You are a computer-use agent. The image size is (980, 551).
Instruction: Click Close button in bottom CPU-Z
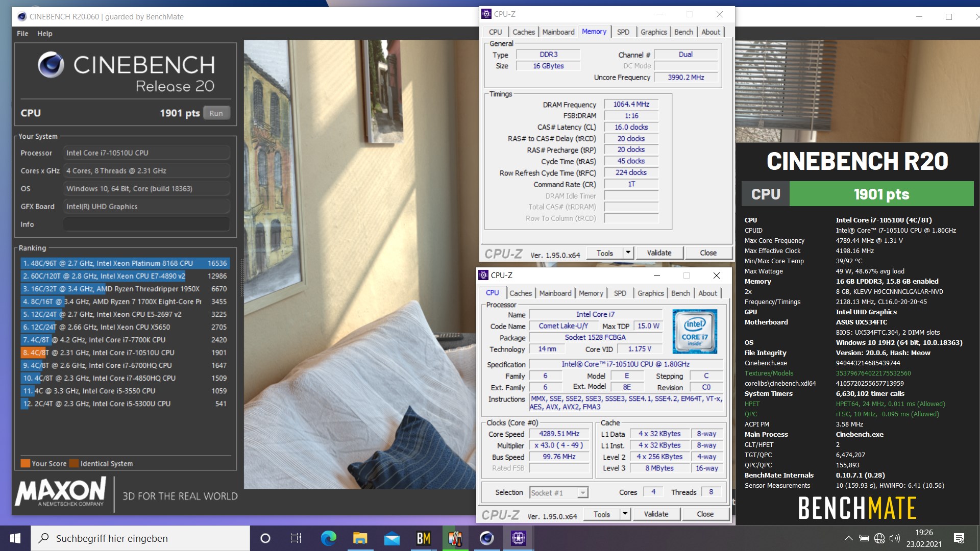tap(705, 514)
